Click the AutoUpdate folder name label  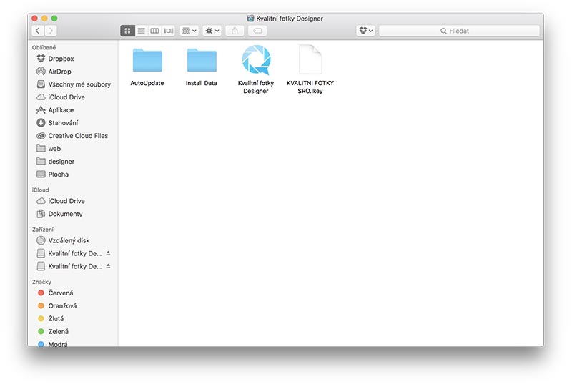[x=147, y=83]
